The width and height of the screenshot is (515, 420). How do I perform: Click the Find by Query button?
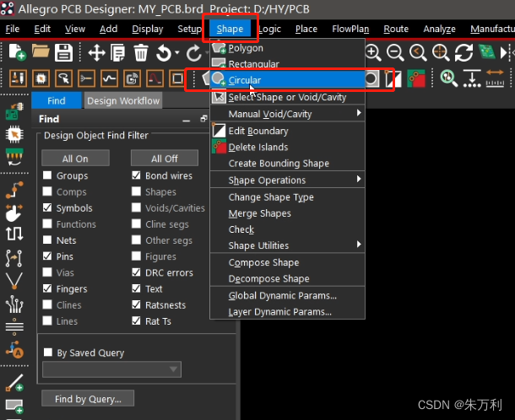click(88, 399)
